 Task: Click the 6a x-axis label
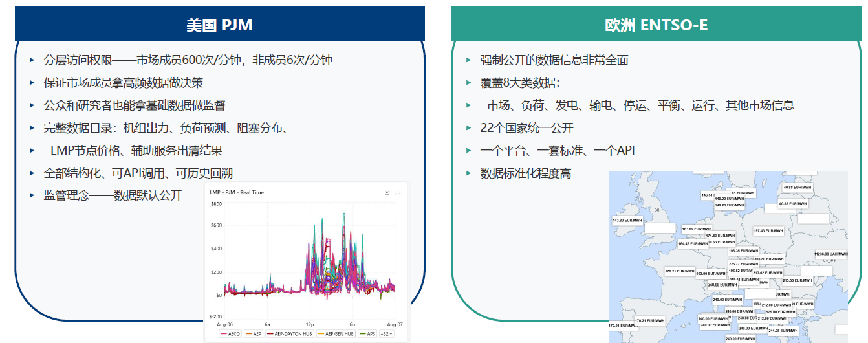point(267,324)
